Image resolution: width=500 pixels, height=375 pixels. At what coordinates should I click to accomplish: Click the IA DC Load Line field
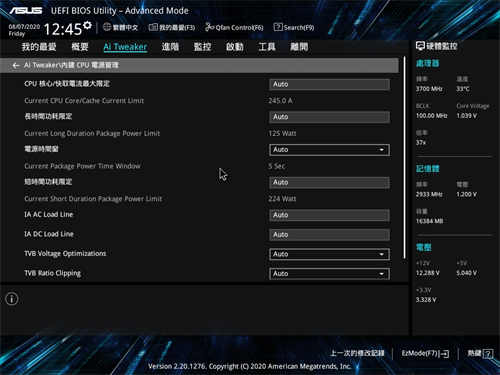(329, 235)
